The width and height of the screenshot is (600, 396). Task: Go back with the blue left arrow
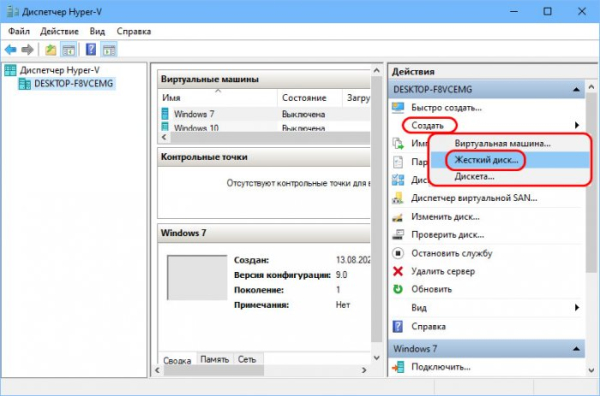tap(11, 49)
